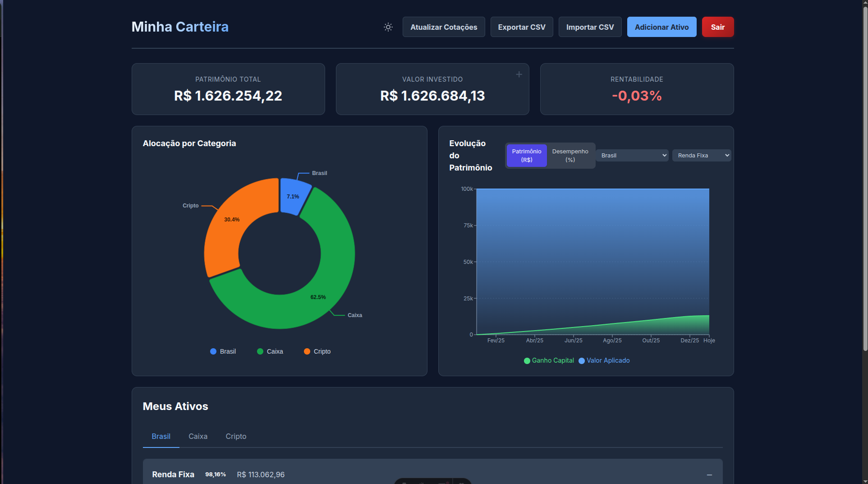Export the portfolio with Exportar CSV
868x484 pixels.
pos(521,27)
